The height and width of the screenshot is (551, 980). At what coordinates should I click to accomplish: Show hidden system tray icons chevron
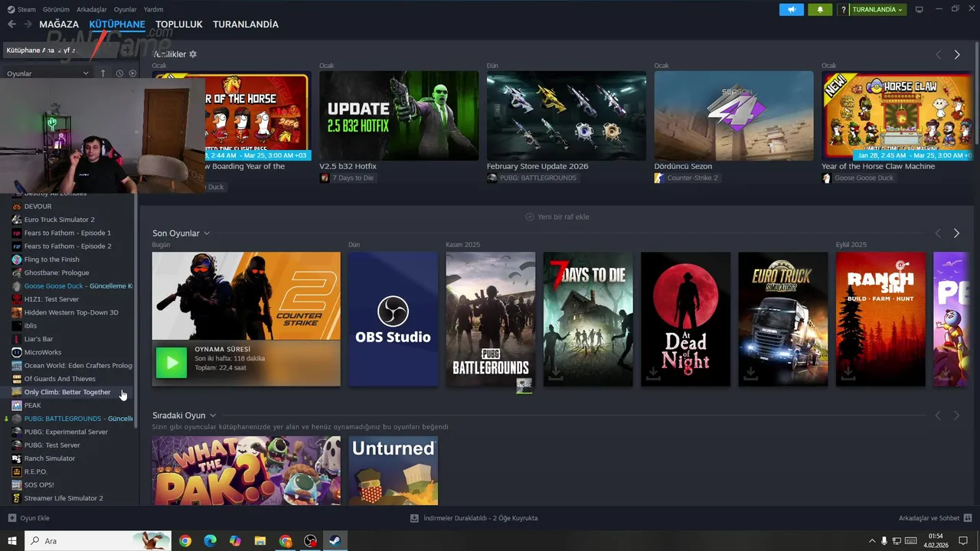tap(871, 541)
